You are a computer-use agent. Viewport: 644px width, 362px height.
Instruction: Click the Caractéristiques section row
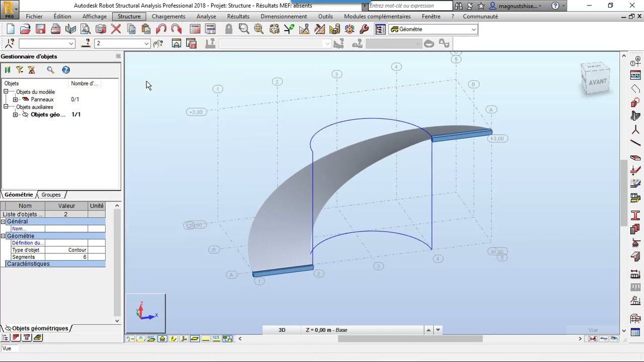[x=53, y=264]
